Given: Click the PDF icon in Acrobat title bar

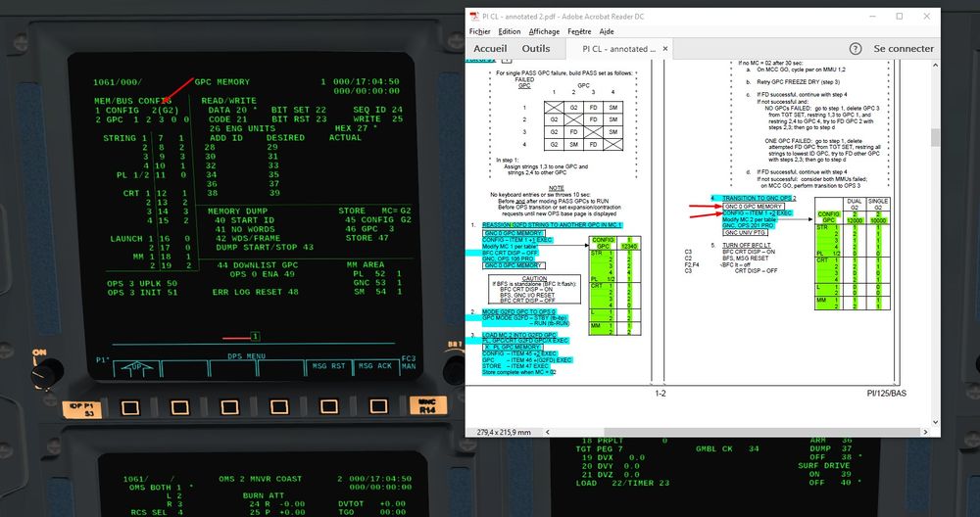Looking at the screenshot, I should point(473,17).
